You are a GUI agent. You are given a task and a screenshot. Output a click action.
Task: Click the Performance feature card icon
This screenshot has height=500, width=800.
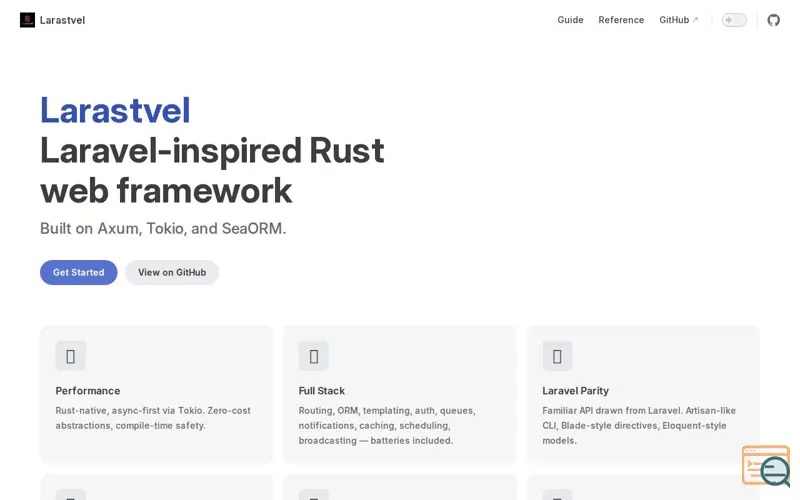pyautogui.click(x=70, y=356)
